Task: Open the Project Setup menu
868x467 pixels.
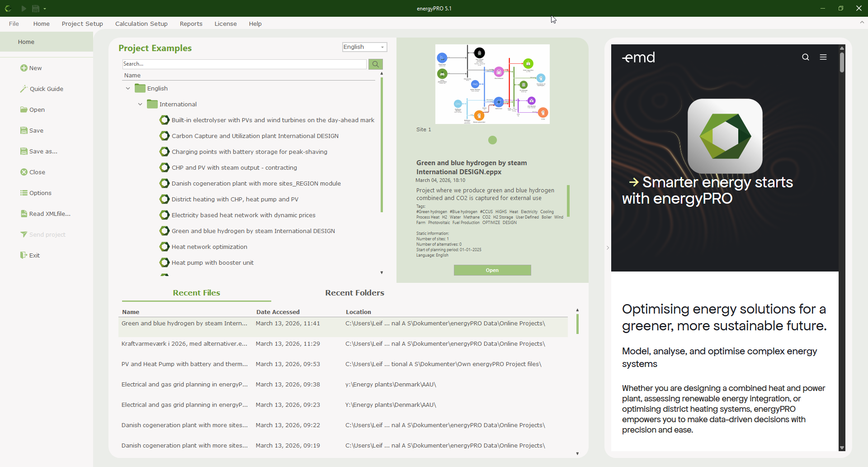Action: pos(82,24)
